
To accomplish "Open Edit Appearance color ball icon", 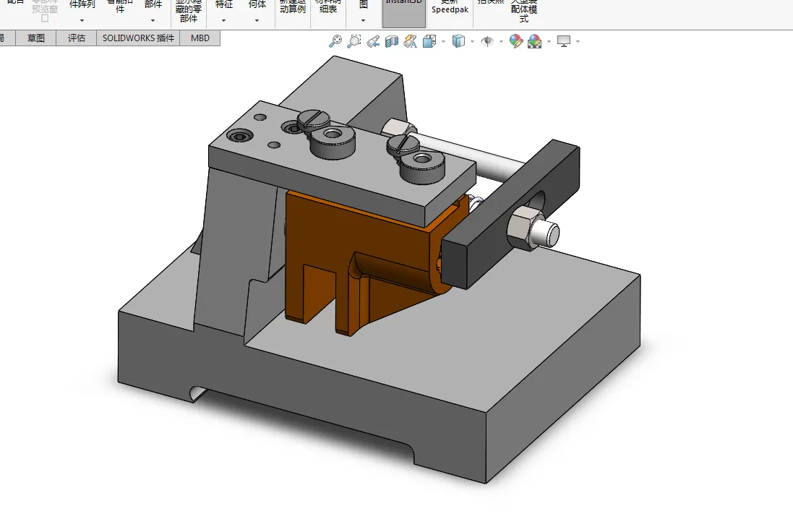I will click(x=515, y=42).
